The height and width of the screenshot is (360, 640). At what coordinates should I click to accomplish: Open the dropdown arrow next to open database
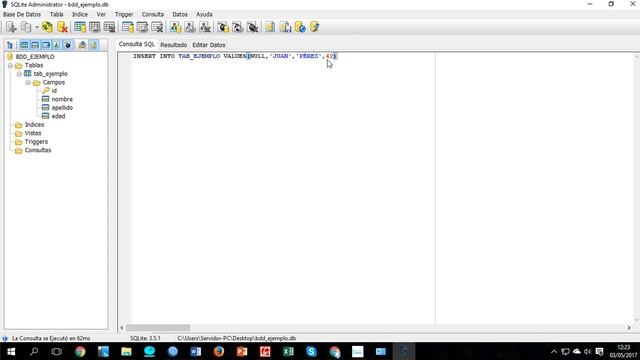coord(36,27)
